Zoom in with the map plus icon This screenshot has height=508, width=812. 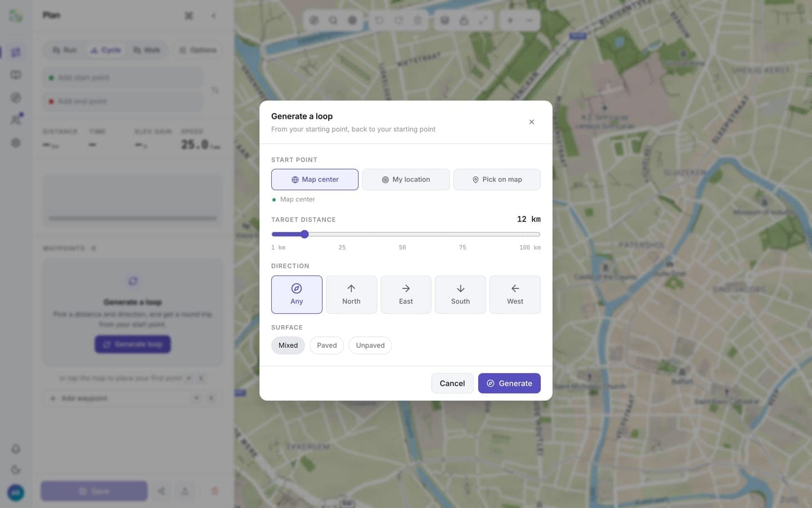pyautogui.click(x=510, y=20)
